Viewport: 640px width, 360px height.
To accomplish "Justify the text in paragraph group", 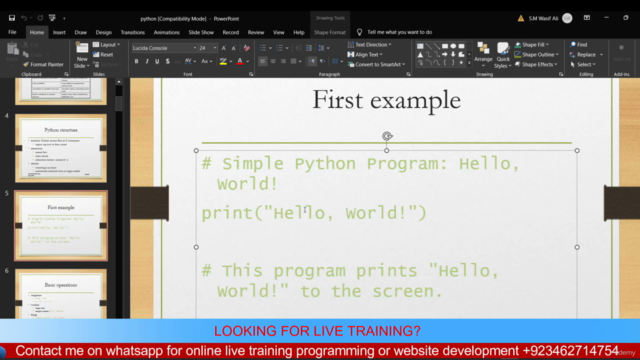I will (293, 61).
